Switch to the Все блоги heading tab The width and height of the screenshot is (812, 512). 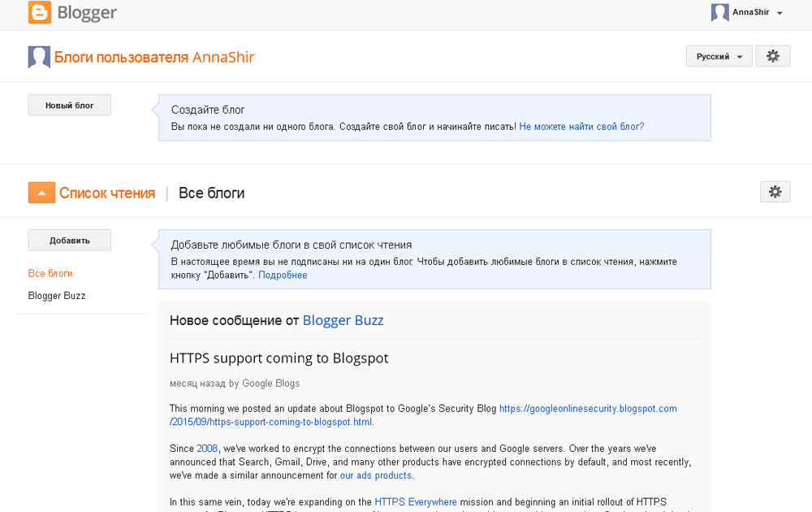pyautogui.click(x=211, y=193)
